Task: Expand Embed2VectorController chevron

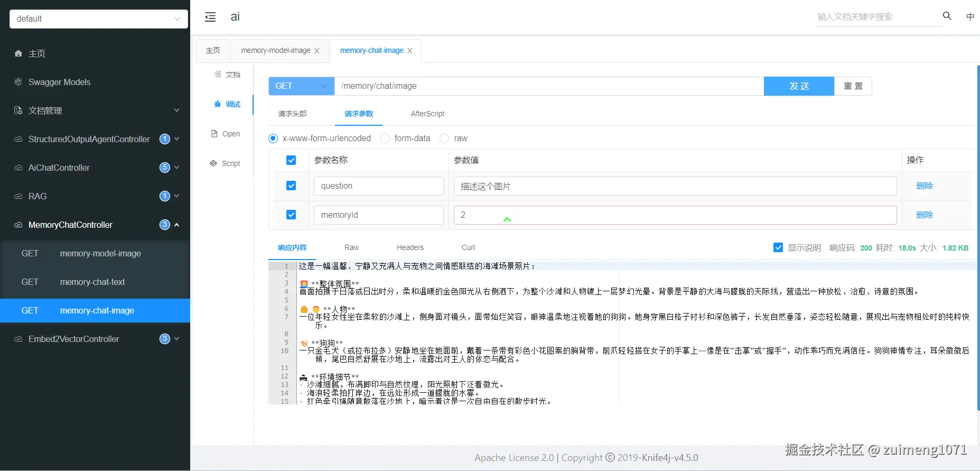Action: tap(176, 339)
